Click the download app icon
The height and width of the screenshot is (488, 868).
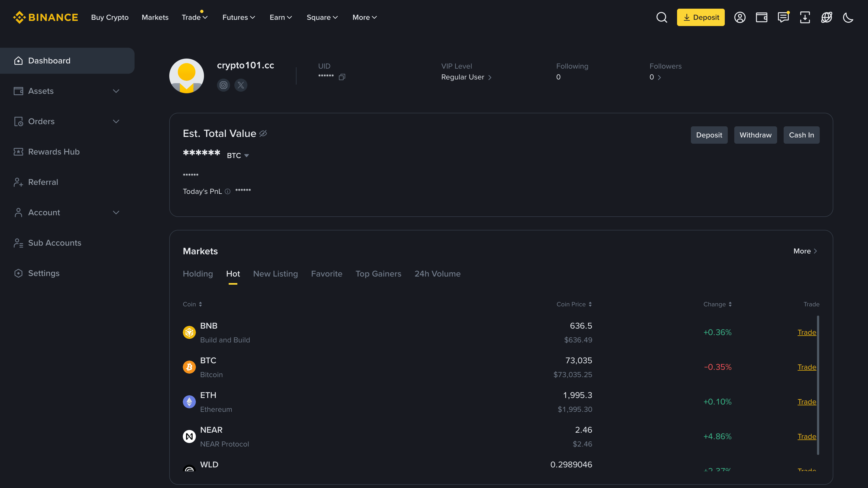tap(805, 17)
